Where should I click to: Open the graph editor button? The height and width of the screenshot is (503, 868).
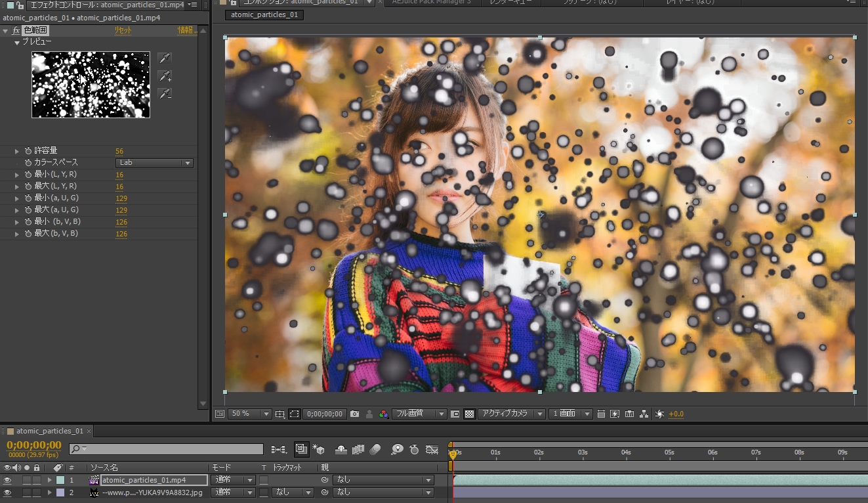click(432, 449)
